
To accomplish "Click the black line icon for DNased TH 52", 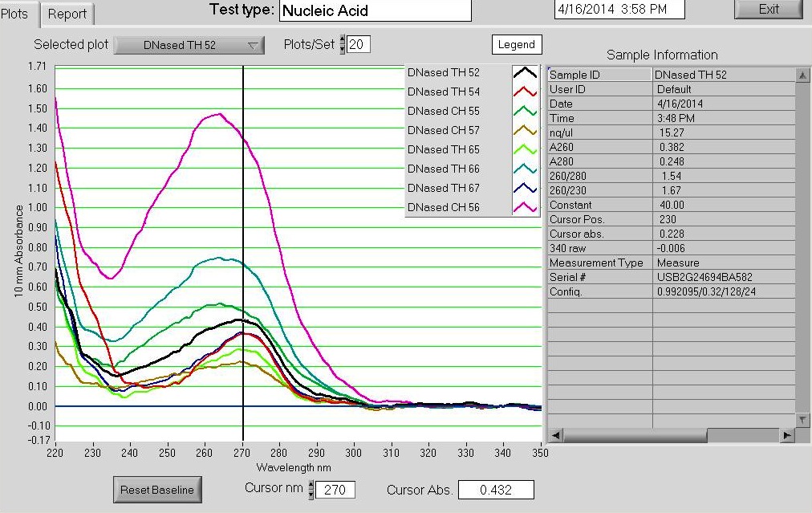I will [525, 73].
